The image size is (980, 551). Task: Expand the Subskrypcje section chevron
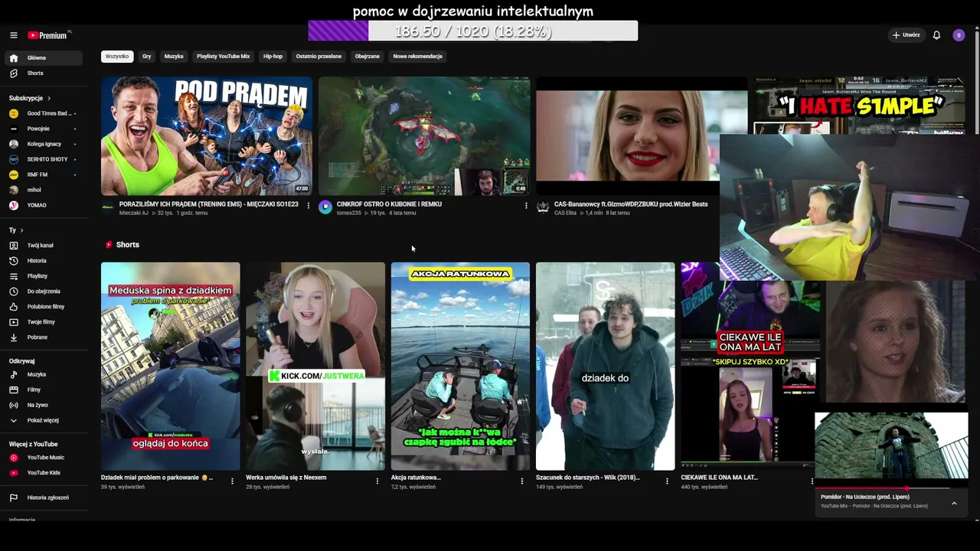point(49,99)
